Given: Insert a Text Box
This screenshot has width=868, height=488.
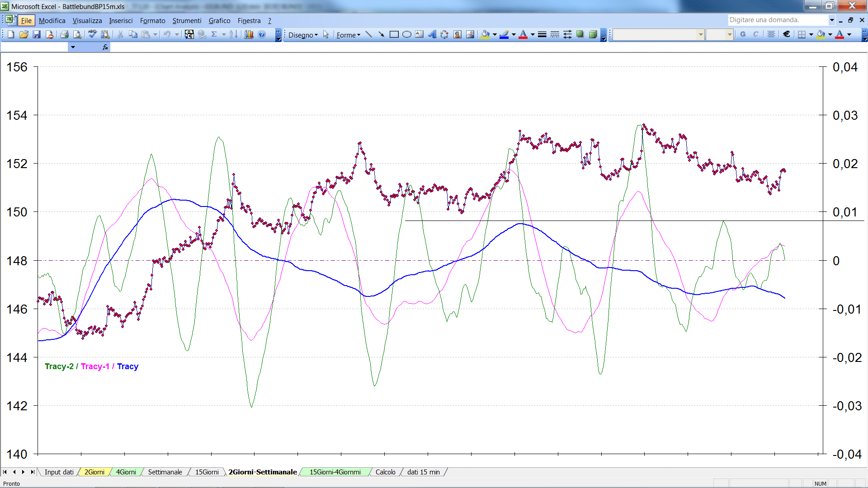Looking at the screenshot, I should pos(419,34).
